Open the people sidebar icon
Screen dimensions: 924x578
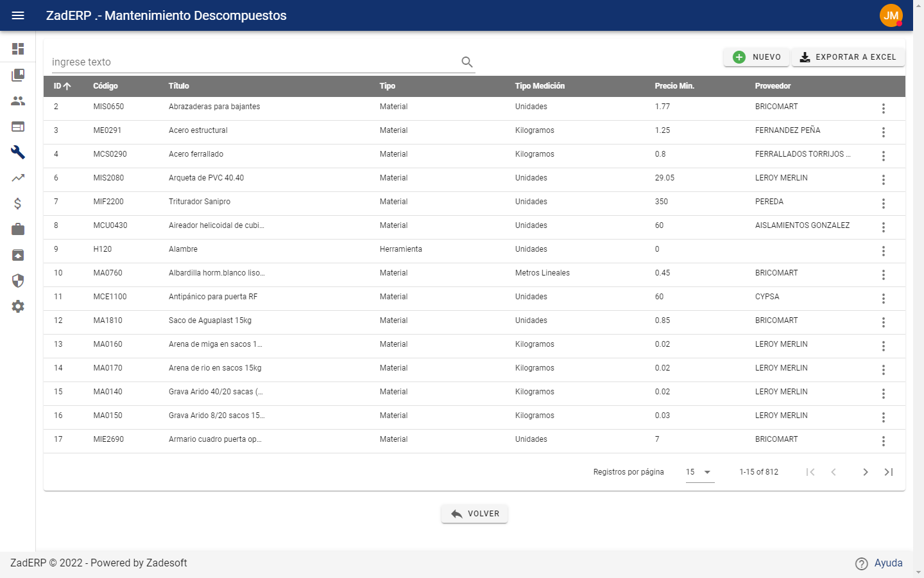(x=18, y=101)
